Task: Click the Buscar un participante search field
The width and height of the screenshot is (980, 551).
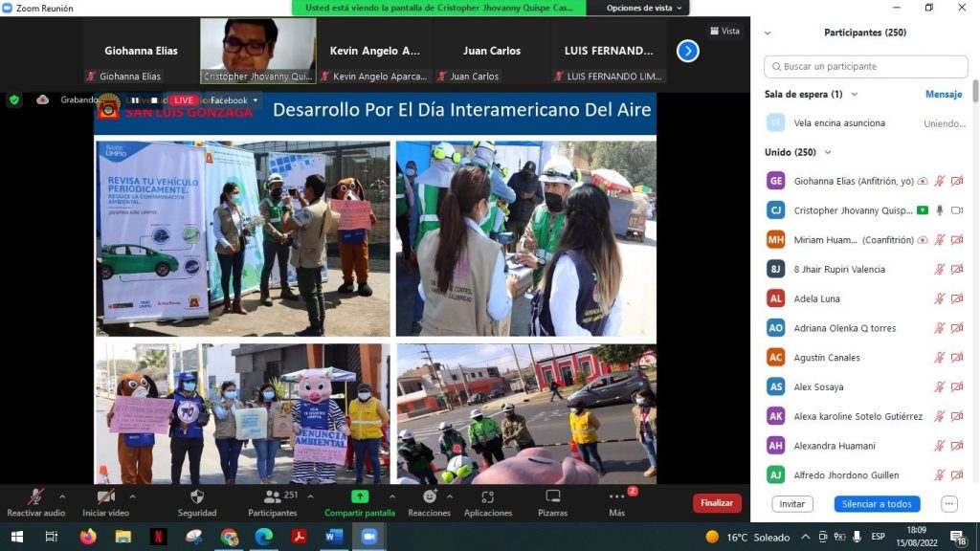Action: [865, 67]
